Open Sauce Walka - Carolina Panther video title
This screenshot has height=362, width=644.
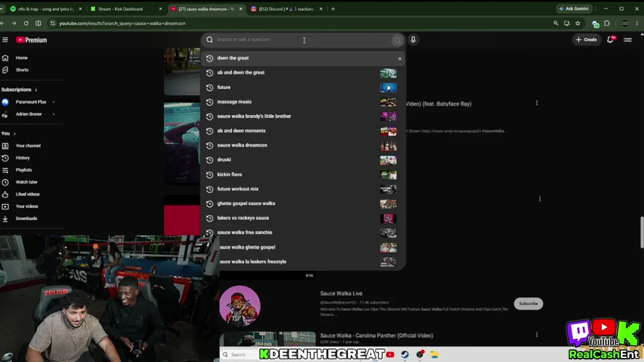click(x=376, y=335)
